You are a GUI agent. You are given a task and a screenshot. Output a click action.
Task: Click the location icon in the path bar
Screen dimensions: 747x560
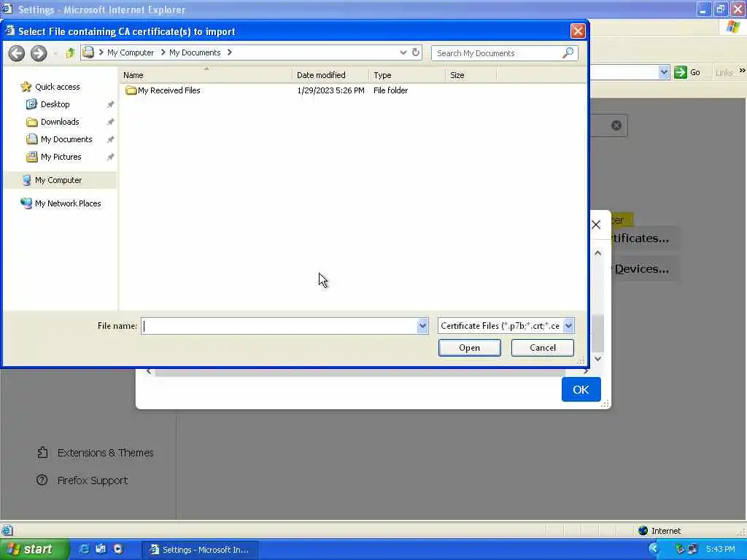88,52
